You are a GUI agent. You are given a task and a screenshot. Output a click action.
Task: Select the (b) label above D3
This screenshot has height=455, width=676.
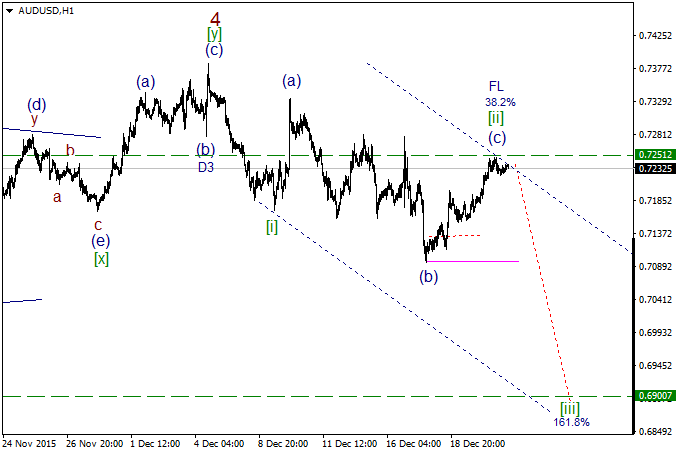[x=206, y=150]
